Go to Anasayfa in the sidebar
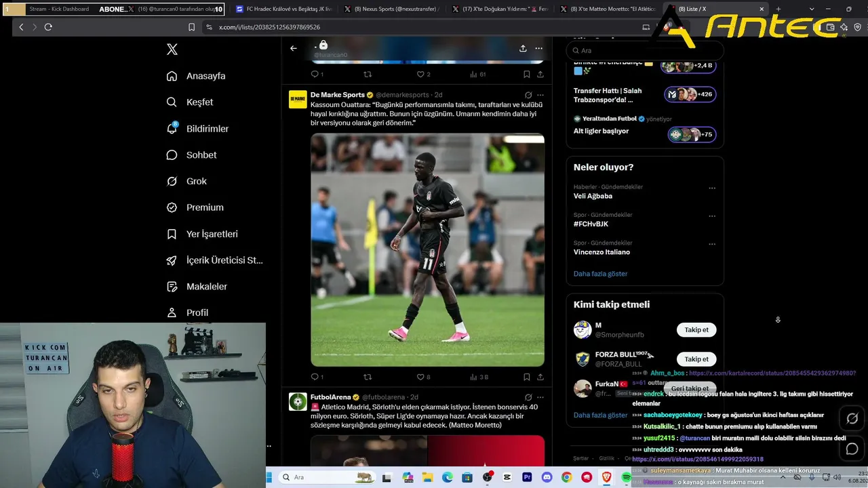This screenshot has height=488, width=868. coord(196,76)
